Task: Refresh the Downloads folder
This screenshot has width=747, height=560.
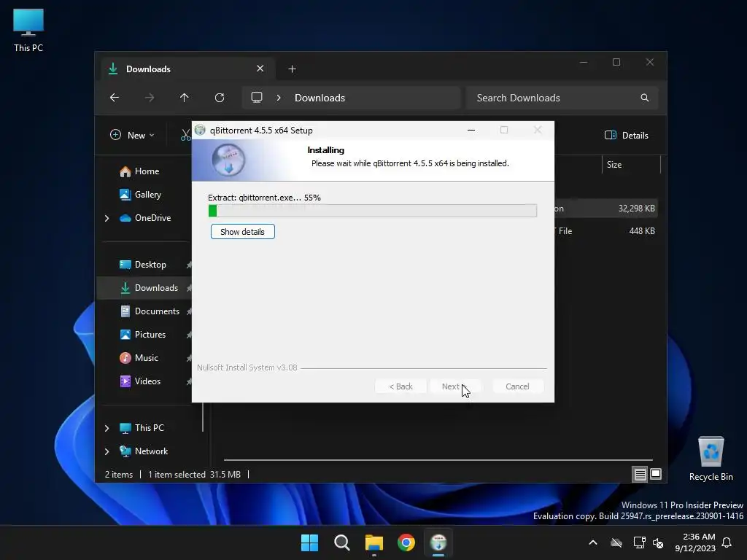Action: click(220, 98)
